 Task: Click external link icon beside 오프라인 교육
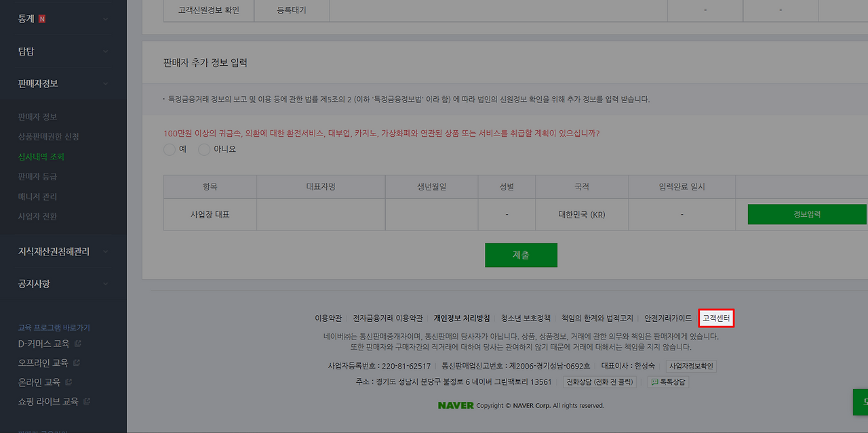tap(78, 363)
